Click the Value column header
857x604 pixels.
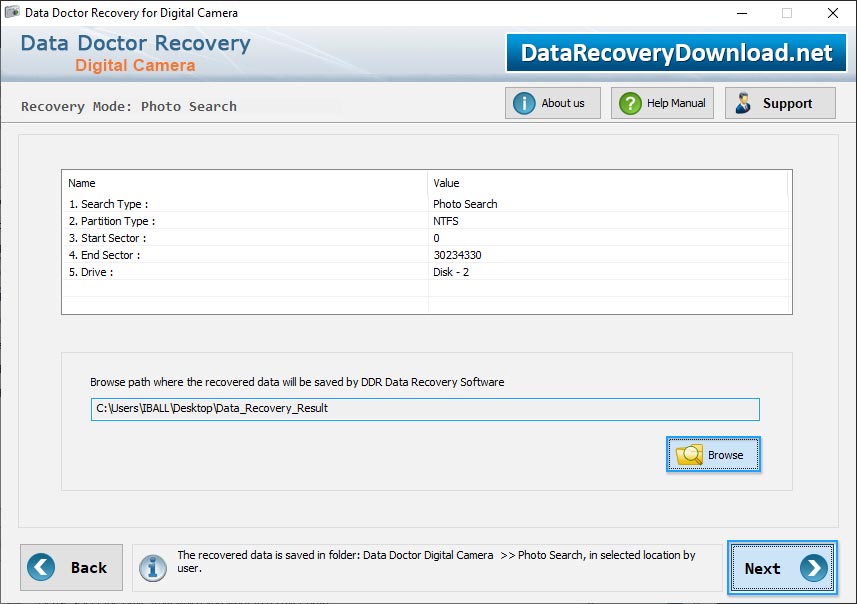click(x=446, y=183)
